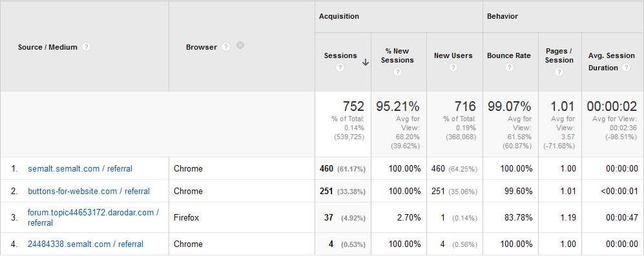Click help icon under Pages / Session
The image size is (644, 256).
tap(559, 72)
